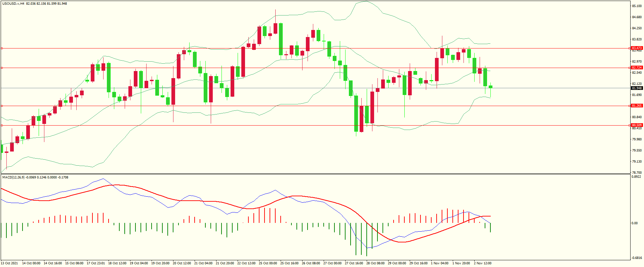Click the 21 Oct 20:00 time label
Screen dimensions: 644x267
click(x=225, y=263)
